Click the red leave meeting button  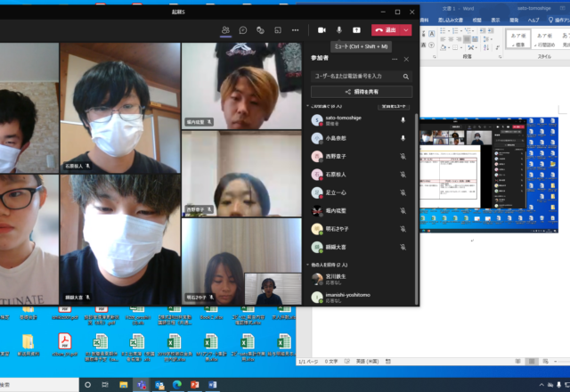click(x=386, y=29)
